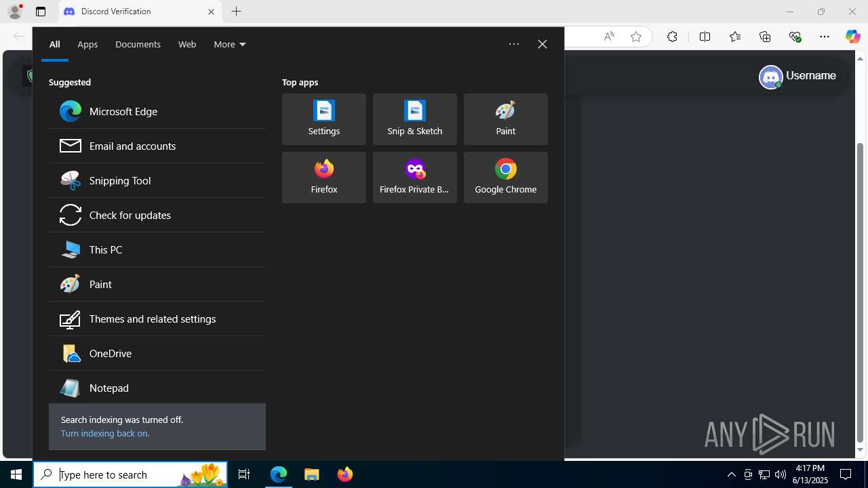Start Read aloud in Edge
This screenshot has height=488, width=868.
pos(609,37)
